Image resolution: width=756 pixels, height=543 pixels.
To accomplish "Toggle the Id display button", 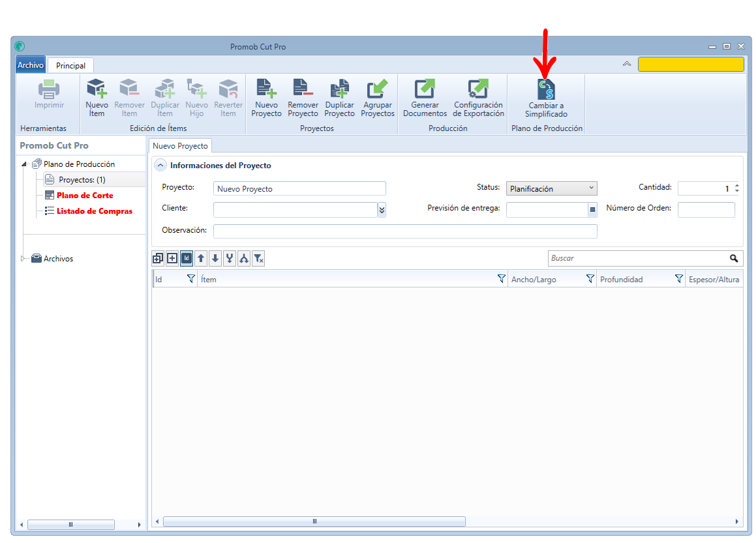I will [x=187, y=259].
